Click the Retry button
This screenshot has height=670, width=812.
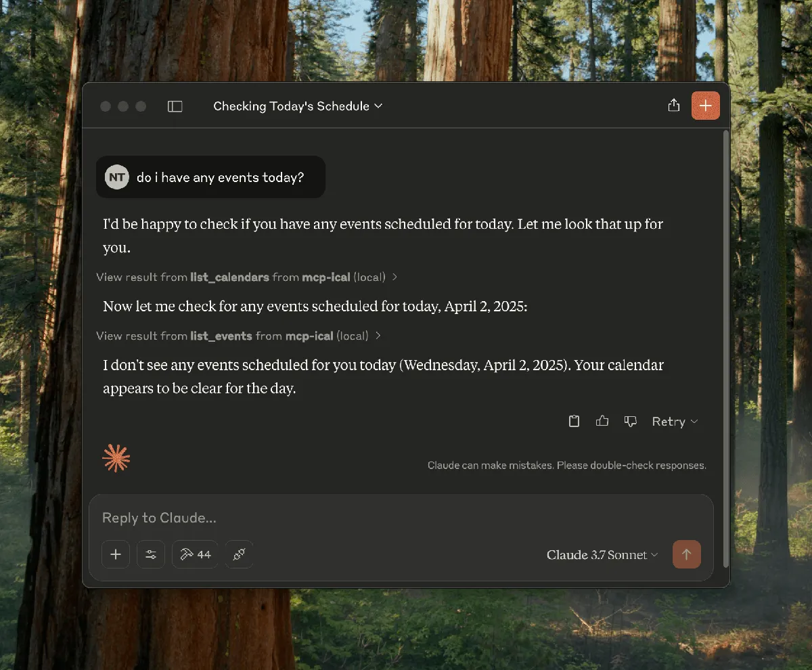pos(669,421)
